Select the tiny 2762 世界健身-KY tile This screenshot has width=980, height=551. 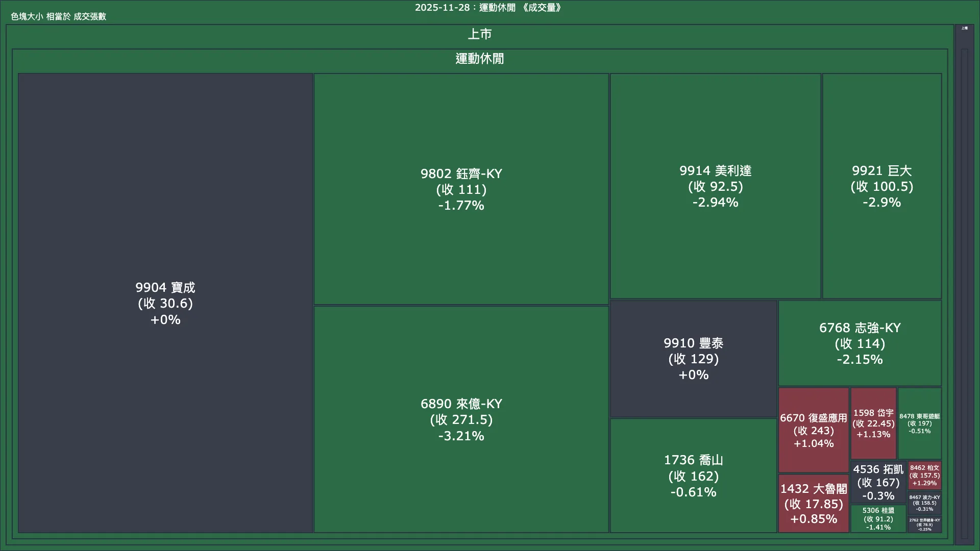[924, 524]
